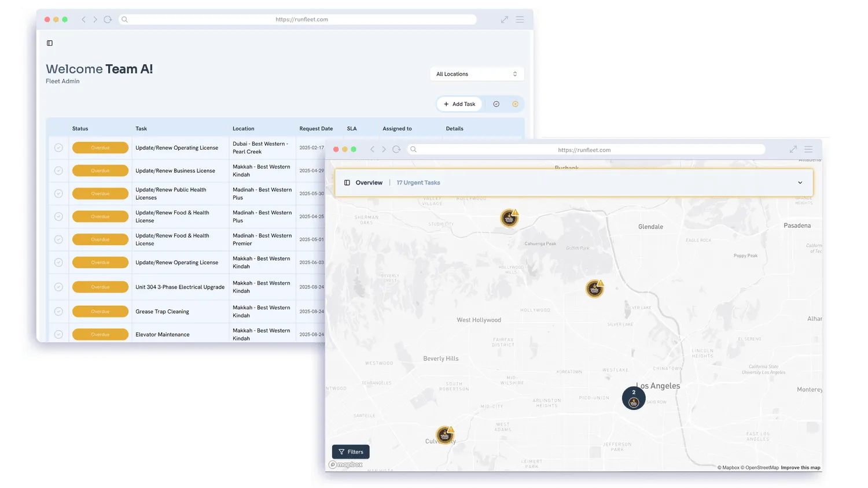
Task: Click the Glendale label on the map
Action: (650, 227)
